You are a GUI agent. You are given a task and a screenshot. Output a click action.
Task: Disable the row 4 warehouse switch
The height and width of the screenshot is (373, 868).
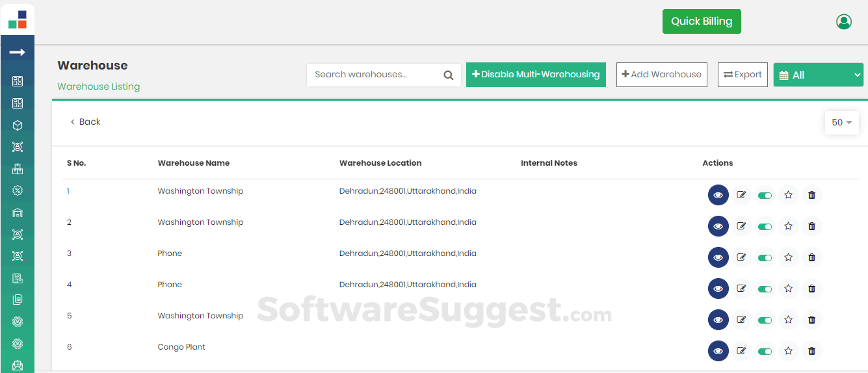pyautogui.click(x=765, y=289)
